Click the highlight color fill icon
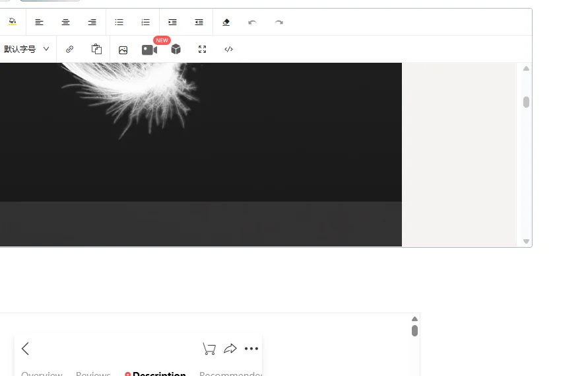The image size is (588, 376). coord(13,22)
